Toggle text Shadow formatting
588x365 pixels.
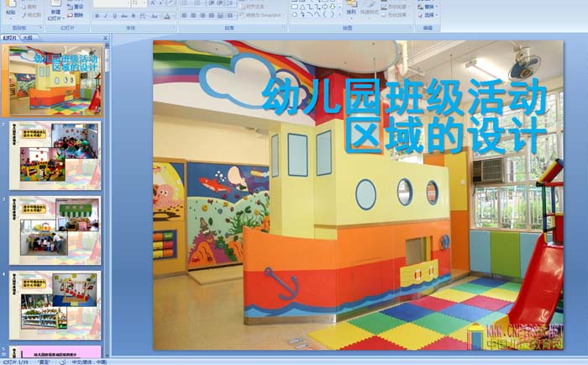click(133, 16)
